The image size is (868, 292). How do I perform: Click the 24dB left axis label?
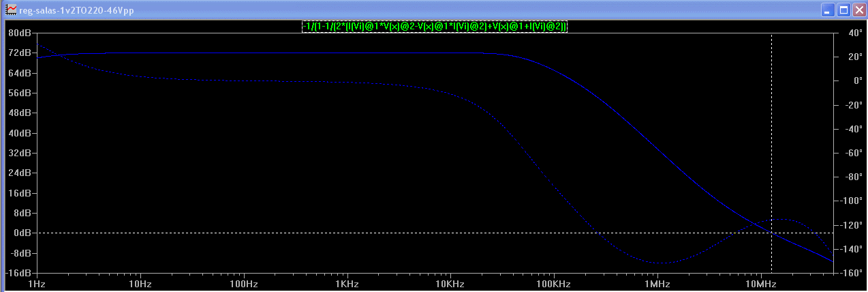[x=18, y=173]
